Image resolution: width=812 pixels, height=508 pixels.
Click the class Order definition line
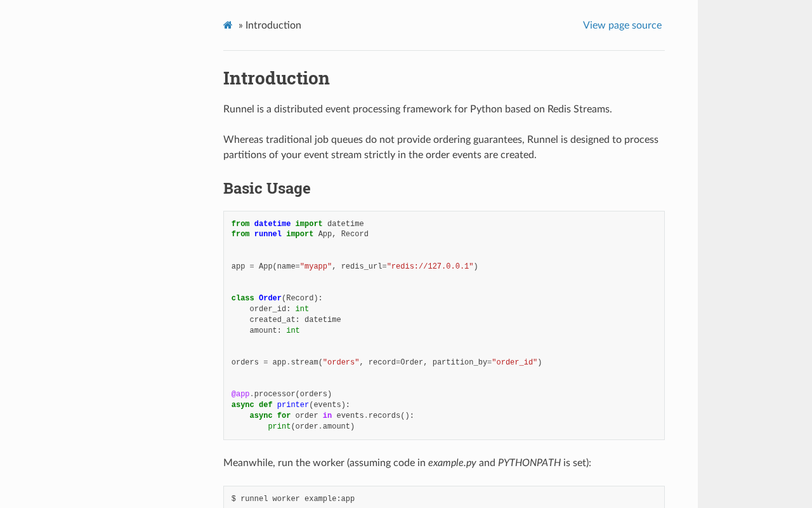(x=277, y=298)
